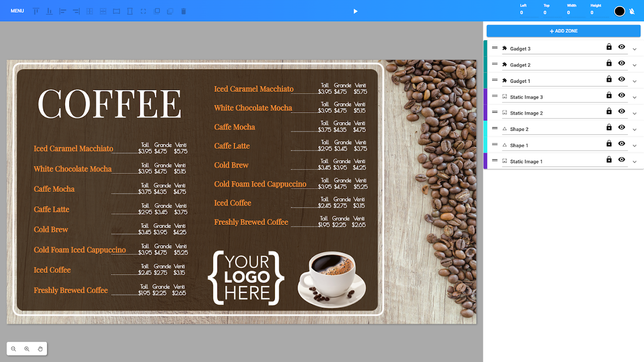The width and height of the screenshot is (644, 362).
Task: Align selected zone to bottom
Action: pyautogui.click(x=49, y=11)
